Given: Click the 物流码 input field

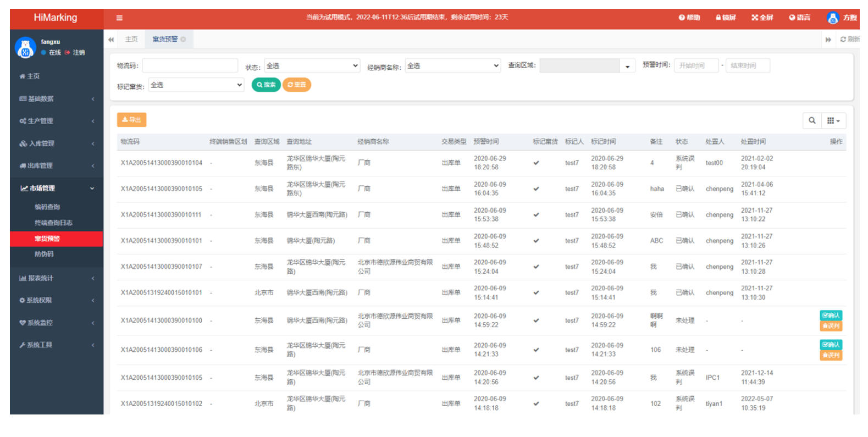Looking at the screenshot, I should [190, 66].
